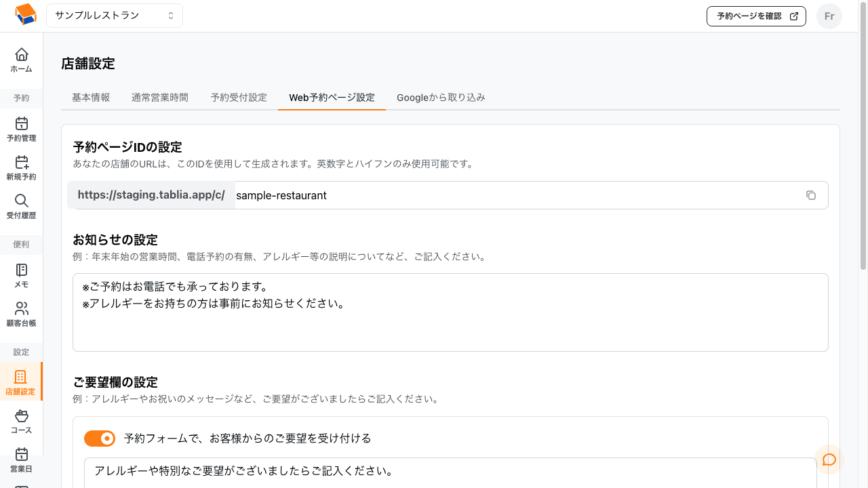Switch to the Googleから取り込み tab

pyautogui.click(x=441, y=97)
